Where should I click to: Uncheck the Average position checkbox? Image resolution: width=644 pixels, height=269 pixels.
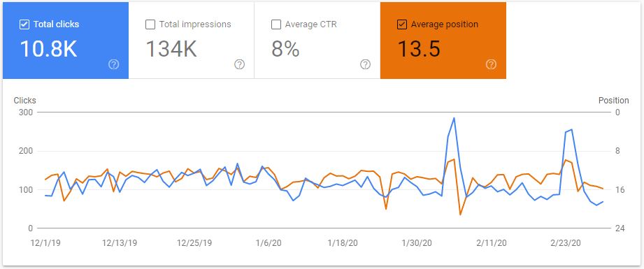coord(401,24)
